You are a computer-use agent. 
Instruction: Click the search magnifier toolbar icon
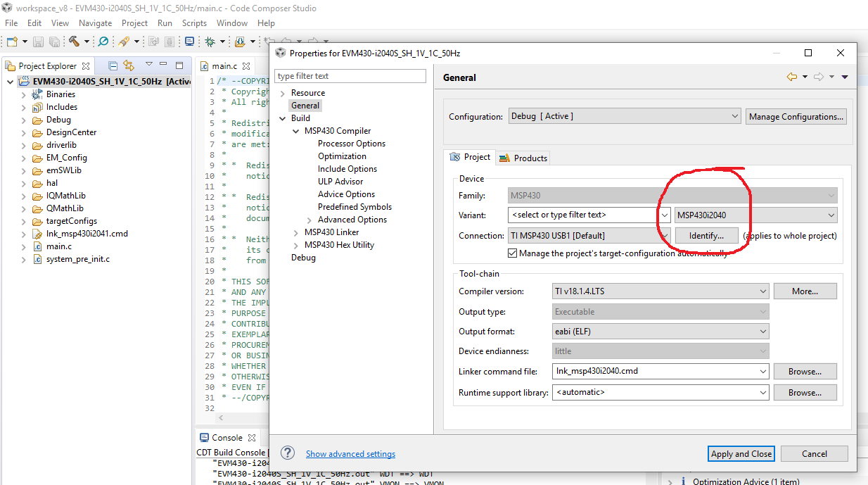click(x=103, y=42)
